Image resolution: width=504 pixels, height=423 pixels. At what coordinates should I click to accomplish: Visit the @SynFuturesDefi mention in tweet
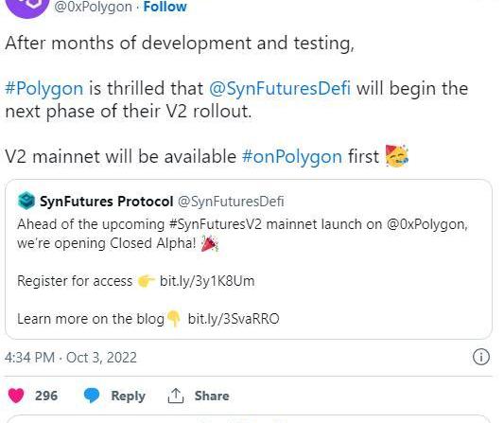click(280, 88)
